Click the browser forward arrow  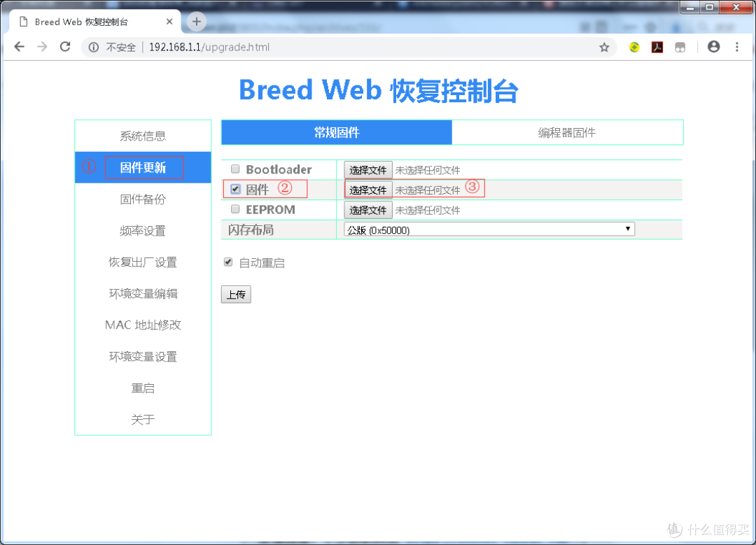pyautogui.click(x=43, y=47)
